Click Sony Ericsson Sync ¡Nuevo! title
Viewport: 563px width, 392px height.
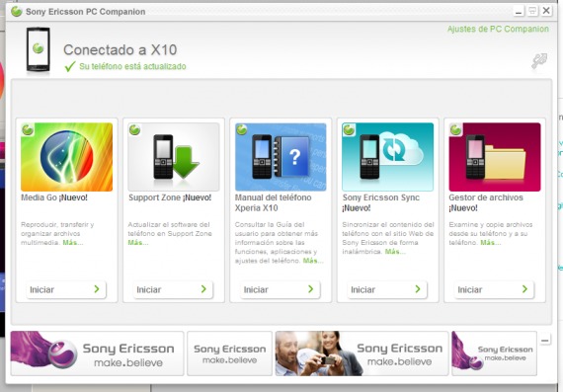click(381, 202)
